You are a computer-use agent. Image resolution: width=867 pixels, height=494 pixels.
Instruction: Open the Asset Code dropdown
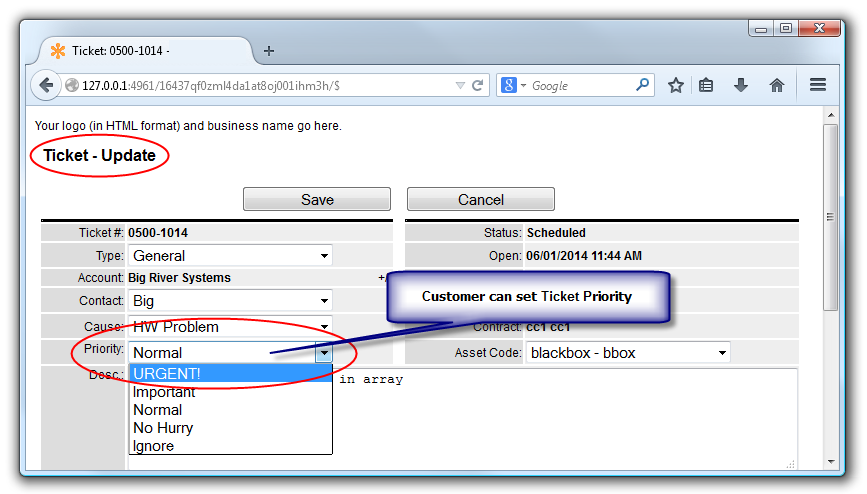(x=628, y=352)
